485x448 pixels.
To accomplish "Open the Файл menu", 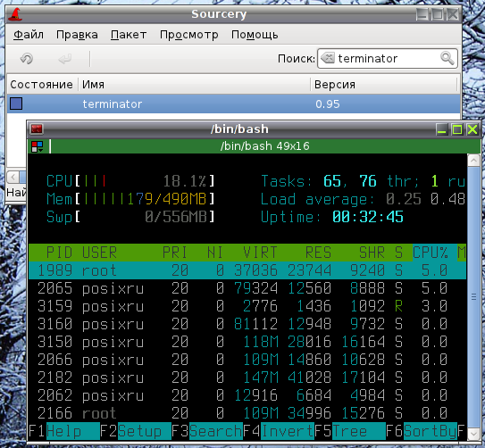I will coord(29,35).
